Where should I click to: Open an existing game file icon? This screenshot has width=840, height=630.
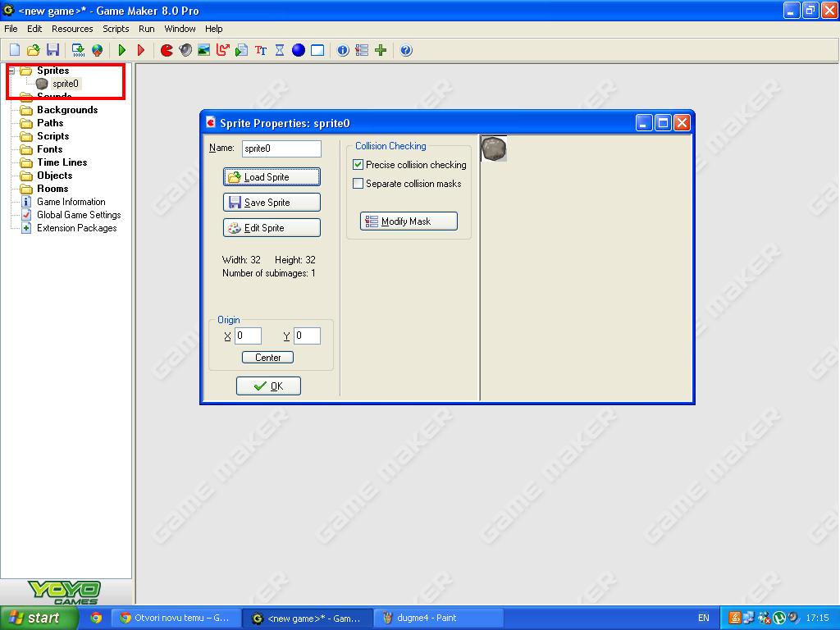[33, 50]
